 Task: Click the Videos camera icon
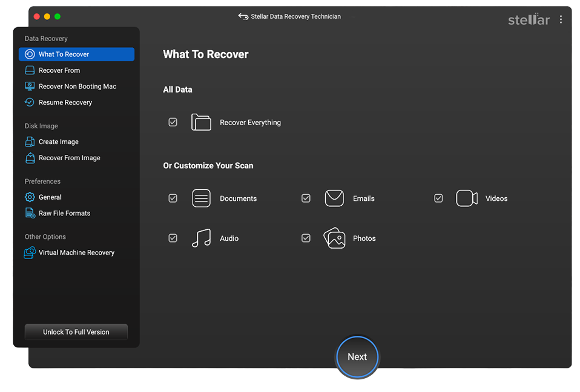[467, 198]
